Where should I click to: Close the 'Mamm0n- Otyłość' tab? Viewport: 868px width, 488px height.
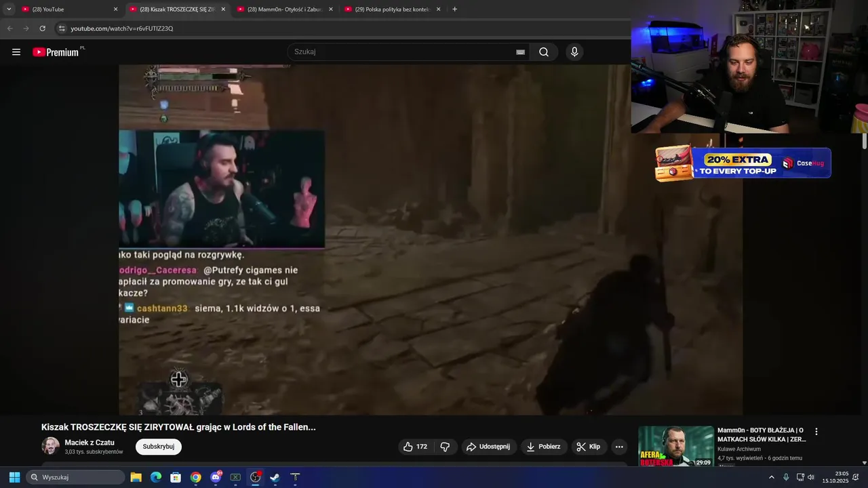pos(331,9)
